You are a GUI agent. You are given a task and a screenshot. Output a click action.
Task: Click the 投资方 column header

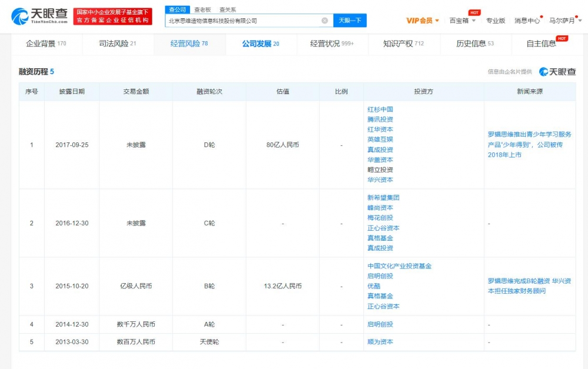(423, 92)
